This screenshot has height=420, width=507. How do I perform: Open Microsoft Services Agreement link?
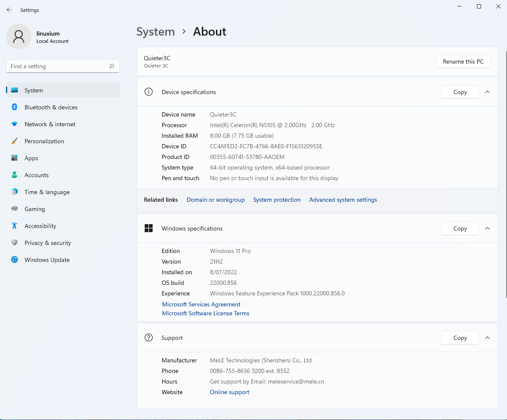click(201, 304)
